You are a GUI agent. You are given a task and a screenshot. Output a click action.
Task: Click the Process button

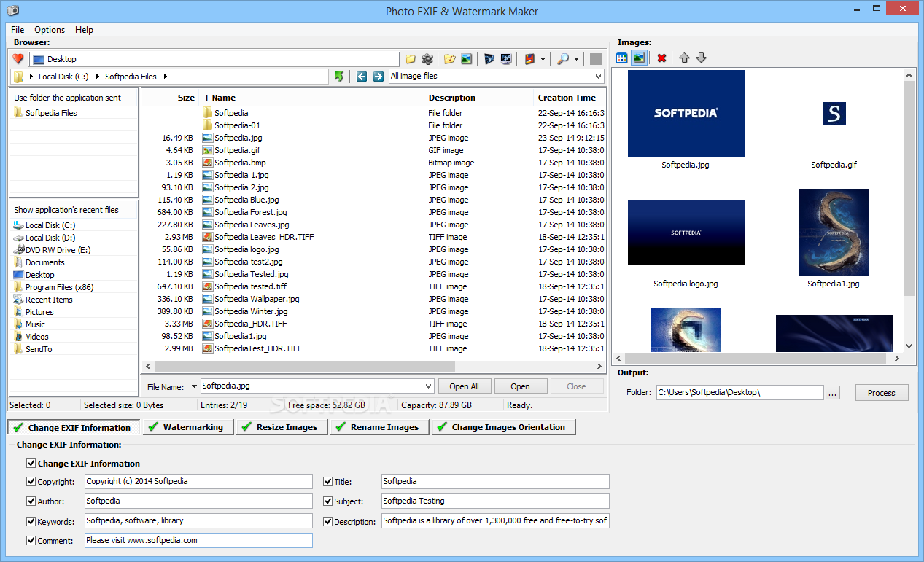coord(881,393)
